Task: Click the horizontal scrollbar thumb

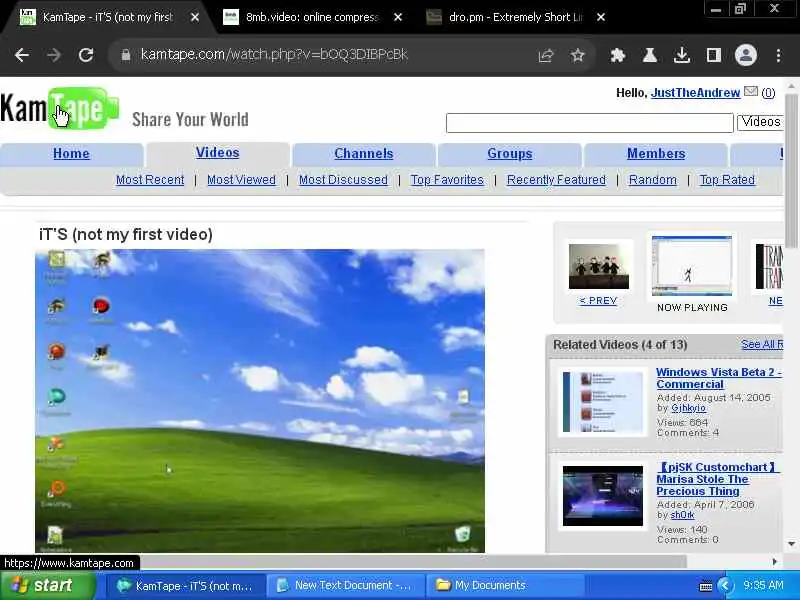Action: coord(413,562)
